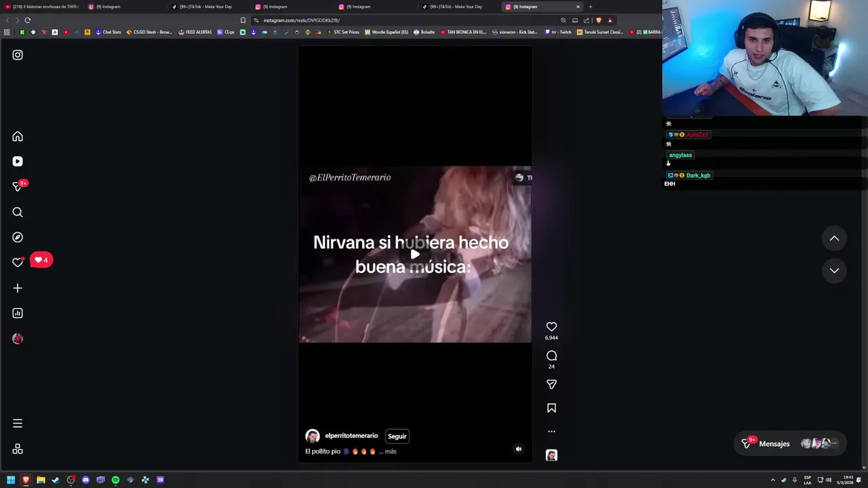Open the Wordle Español bookmark
Image resolution: width=868 pixels, height=488 pixels.
pyautogui.click(x=387, y=32)
